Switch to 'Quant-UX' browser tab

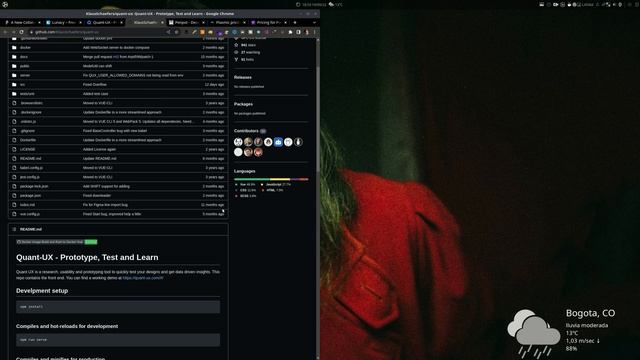click(x=104, y=22)
